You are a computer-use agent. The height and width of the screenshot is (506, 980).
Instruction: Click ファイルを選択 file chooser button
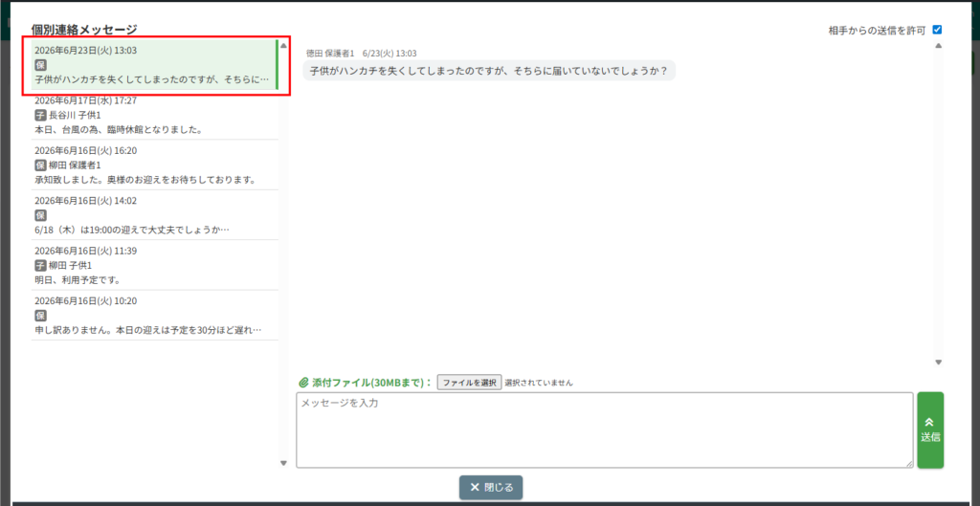(x=469, y=382)
